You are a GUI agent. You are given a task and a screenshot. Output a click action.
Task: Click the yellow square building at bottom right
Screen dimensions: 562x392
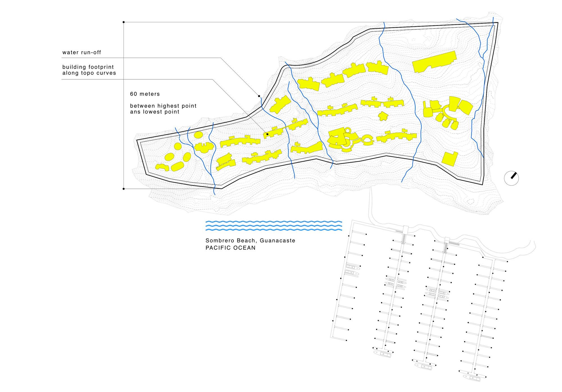tap(450, 159)
